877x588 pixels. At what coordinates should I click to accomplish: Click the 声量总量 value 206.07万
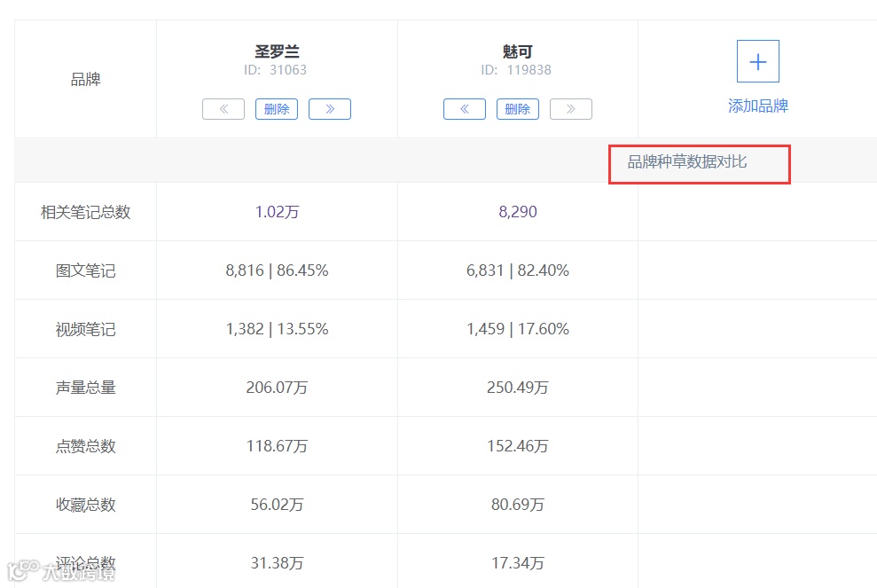tap(277, 388)
